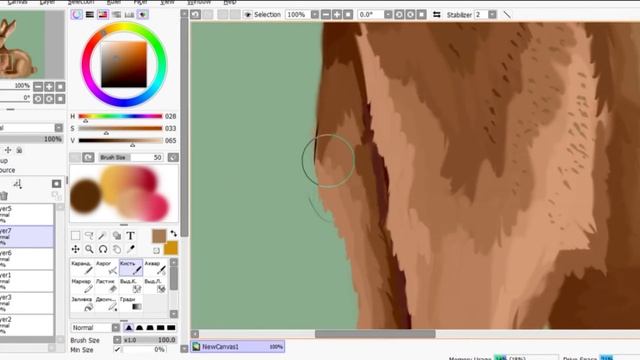The image size is (640, 360).
Task: Select the Гради gradient tool
Action: (131, 303)
